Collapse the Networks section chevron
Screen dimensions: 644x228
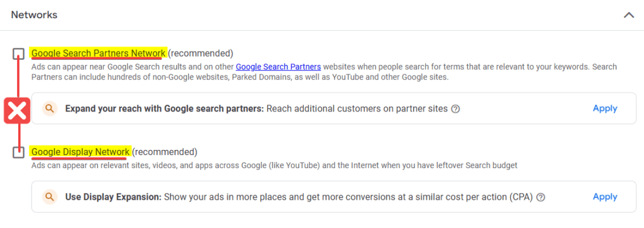(x=629, y=15)
